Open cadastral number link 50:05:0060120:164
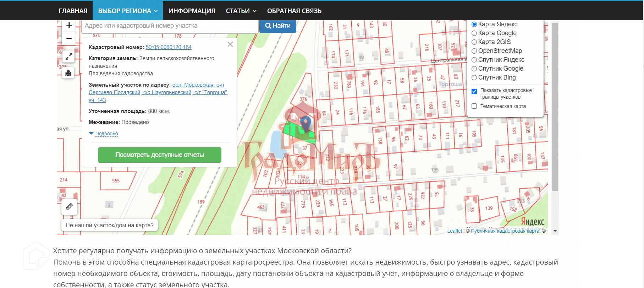This screenshot has height=288, width=644. (169, 47)
